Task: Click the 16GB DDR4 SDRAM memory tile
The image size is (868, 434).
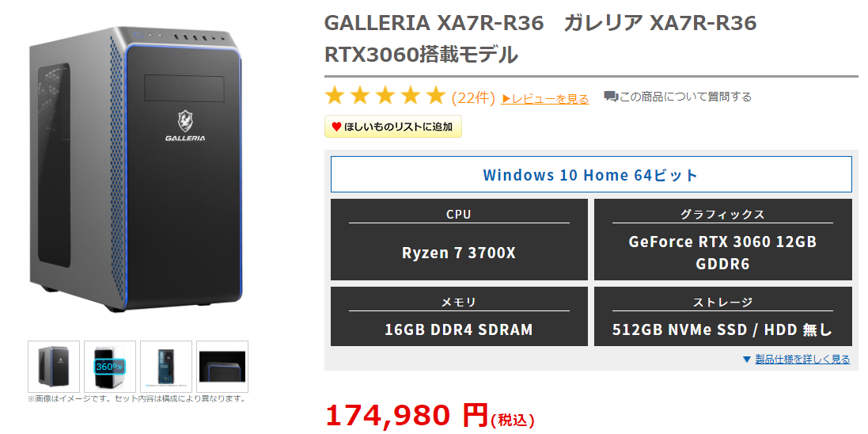Action: [x=459, y=317]
